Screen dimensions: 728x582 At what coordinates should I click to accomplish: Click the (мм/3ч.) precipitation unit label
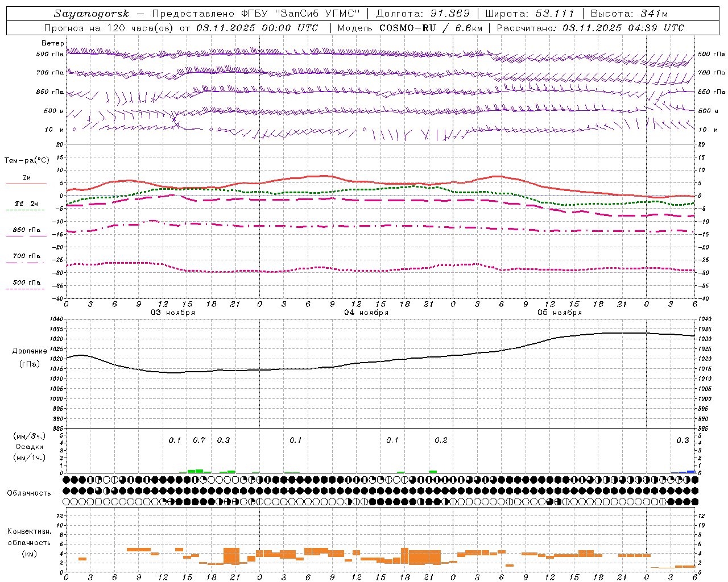[30, 436]
